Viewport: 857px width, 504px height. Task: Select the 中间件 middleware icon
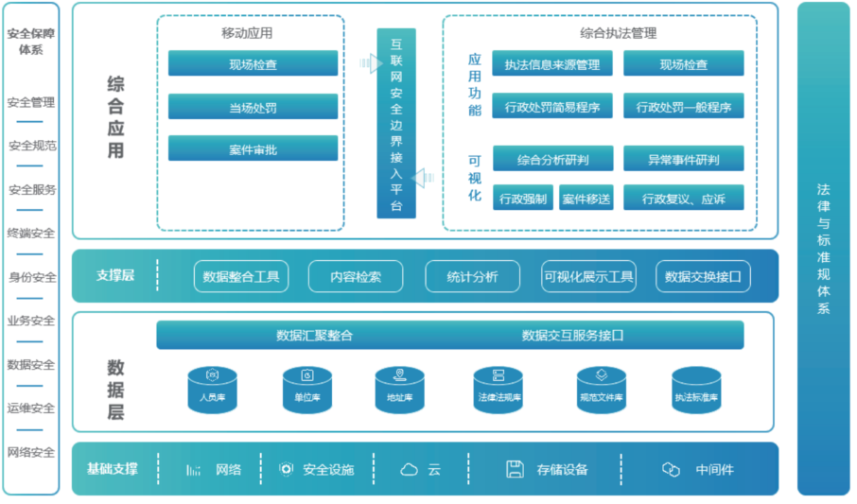click(671, 469)
